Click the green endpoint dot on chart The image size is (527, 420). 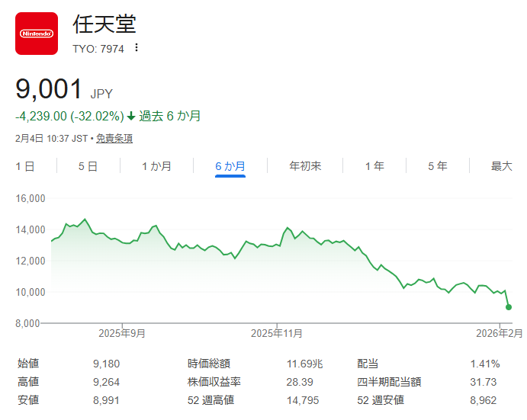(509, 307)
